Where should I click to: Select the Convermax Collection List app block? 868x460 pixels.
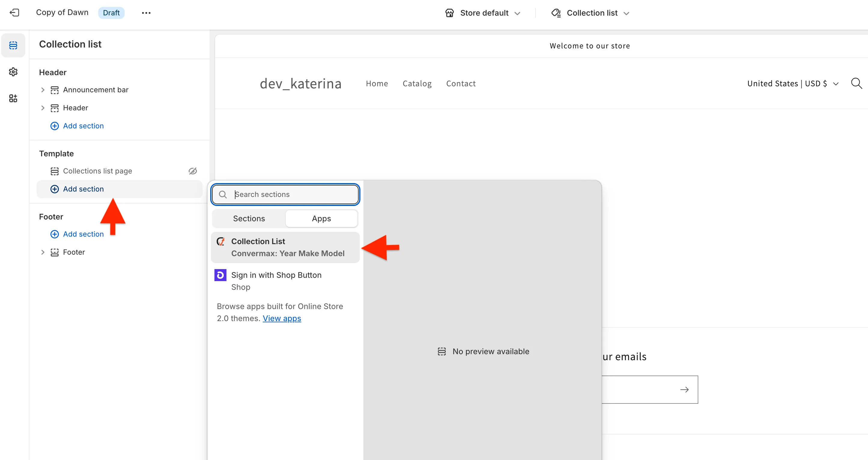285,247
